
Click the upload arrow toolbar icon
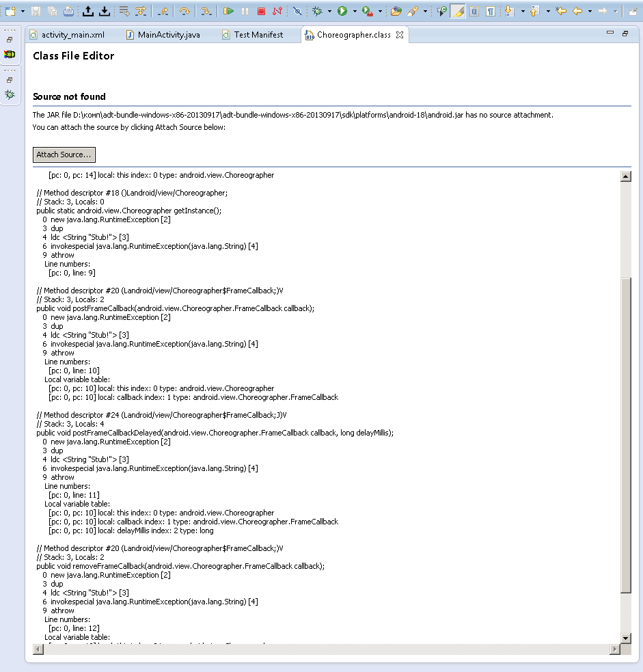tap(88, 11)
